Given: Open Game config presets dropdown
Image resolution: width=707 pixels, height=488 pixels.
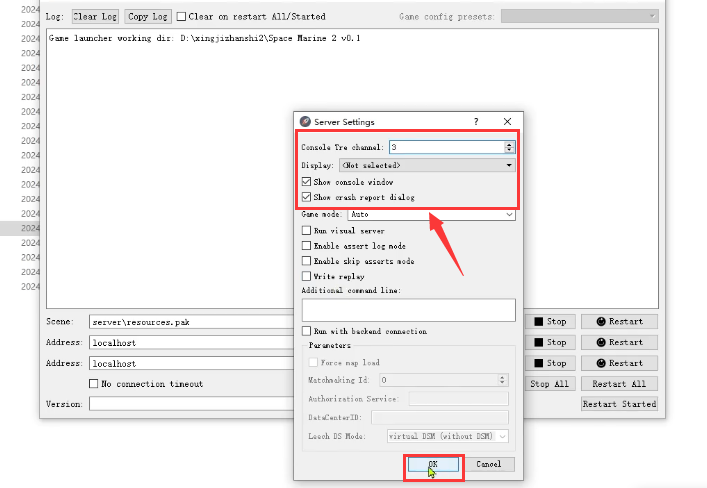Looking at the screenshot, I should pos(579,16).
